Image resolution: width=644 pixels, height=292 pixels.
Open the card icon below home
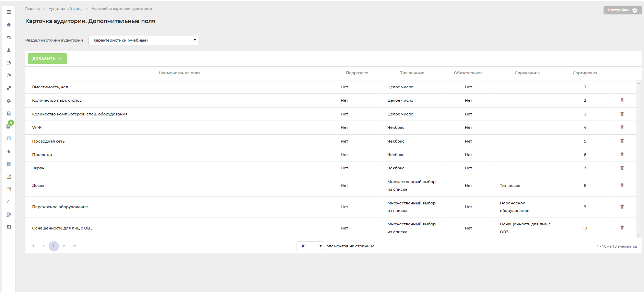(9, 37)
